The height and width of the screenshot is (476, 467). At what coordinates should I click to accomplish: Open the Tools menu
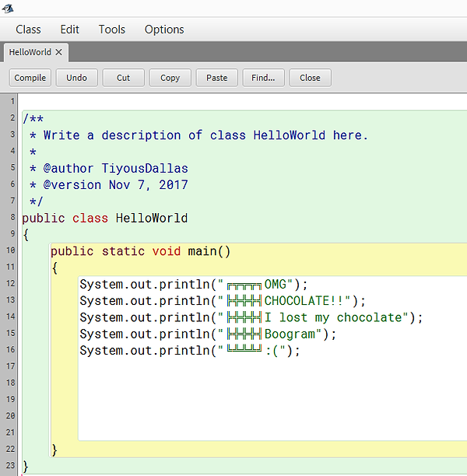click(x=112, y=30)
